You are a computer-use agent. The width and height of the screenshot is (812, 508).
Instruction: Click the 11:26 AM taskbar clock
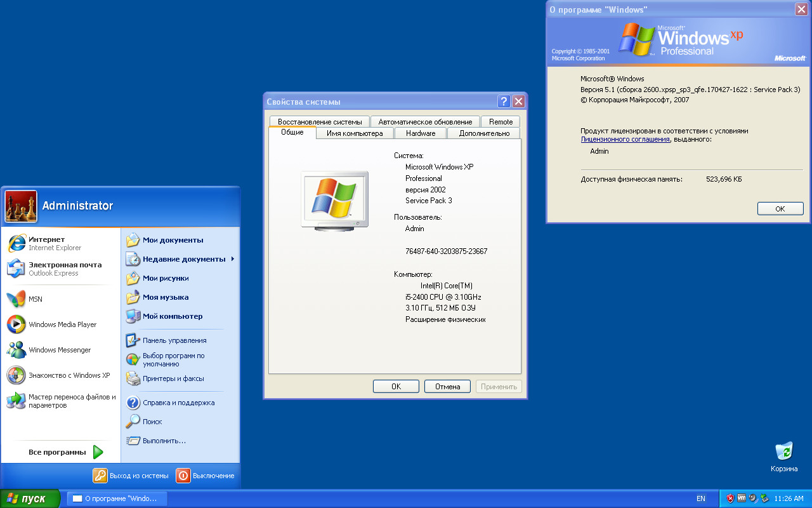click(x=789, y=498)
